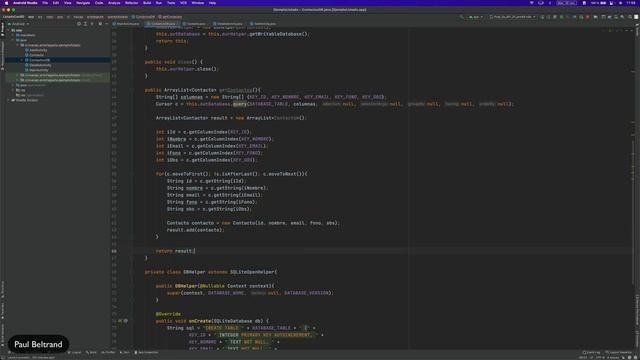Open the Layout Inspector tool window
The height and width of the screenshot is (360, 640).
618,352
